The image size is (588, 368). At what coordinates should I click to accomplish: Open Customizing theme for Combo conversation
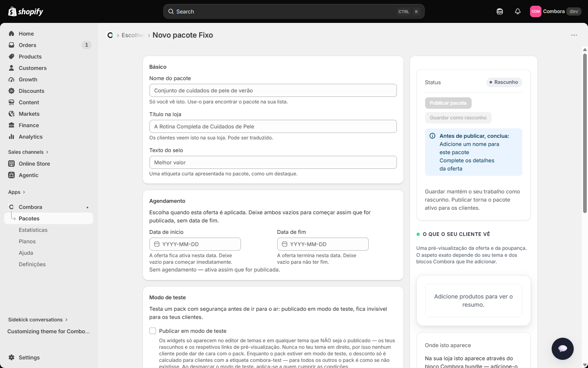[49, 331]
